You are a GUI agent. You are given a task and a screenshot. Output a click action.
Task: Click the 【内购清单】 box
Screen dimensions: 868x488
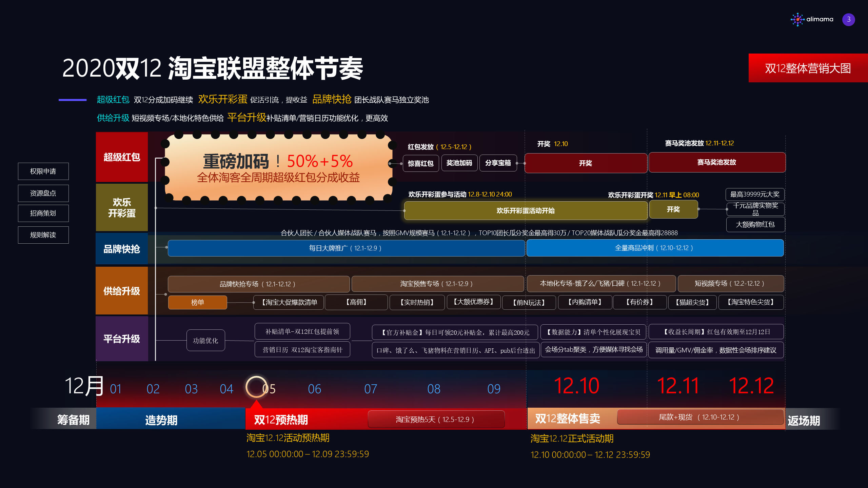tap(585, 302)
